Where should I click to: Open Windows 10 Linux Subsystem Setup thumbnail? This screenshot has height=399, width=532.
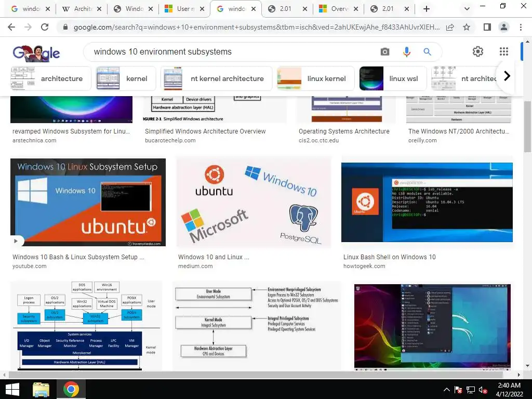[x=88, y=202]
